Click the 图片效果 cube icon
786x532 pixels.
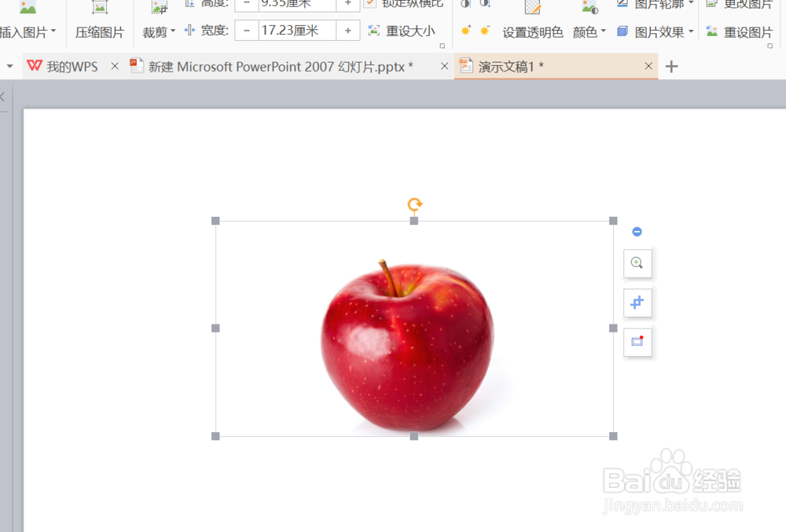point(622,31)
